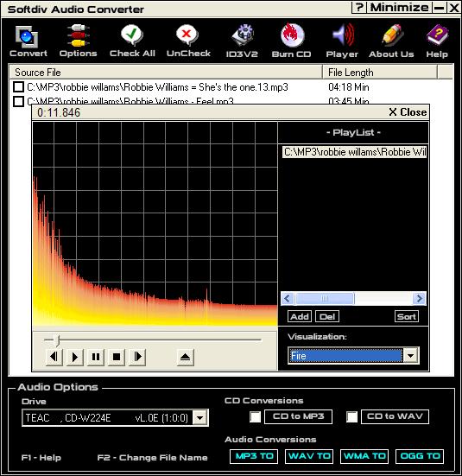Screen dimensions: 462x476
Task: Click the 04:18 Min file length
Action: pyautogui.click(x=349, y=87)
